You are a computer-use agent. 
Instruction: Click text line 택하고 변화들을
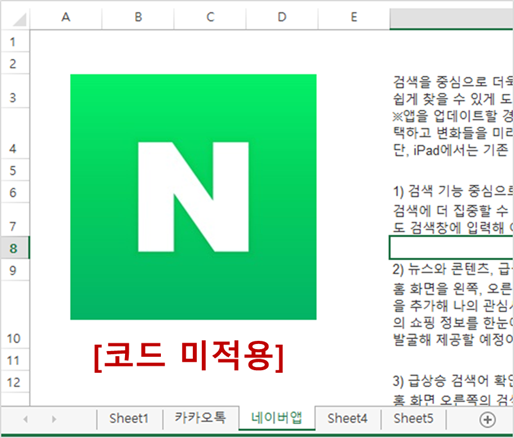(453, 133)
